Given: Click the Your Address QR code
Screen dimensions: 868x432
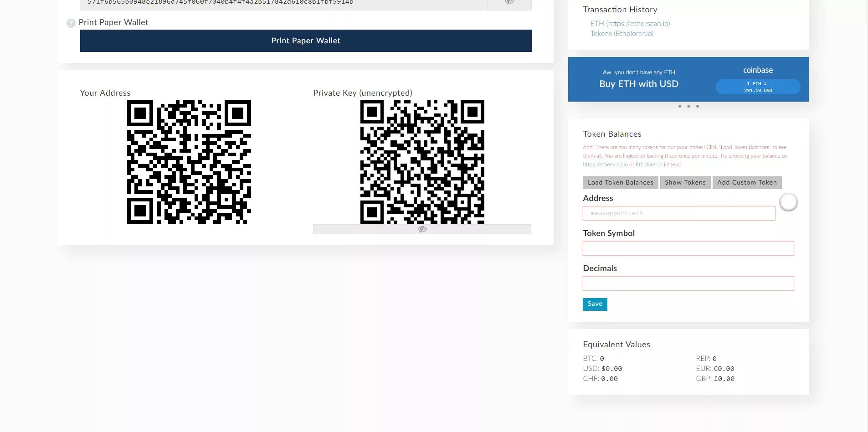Looking at the screenshot, I should click(189, 162).
